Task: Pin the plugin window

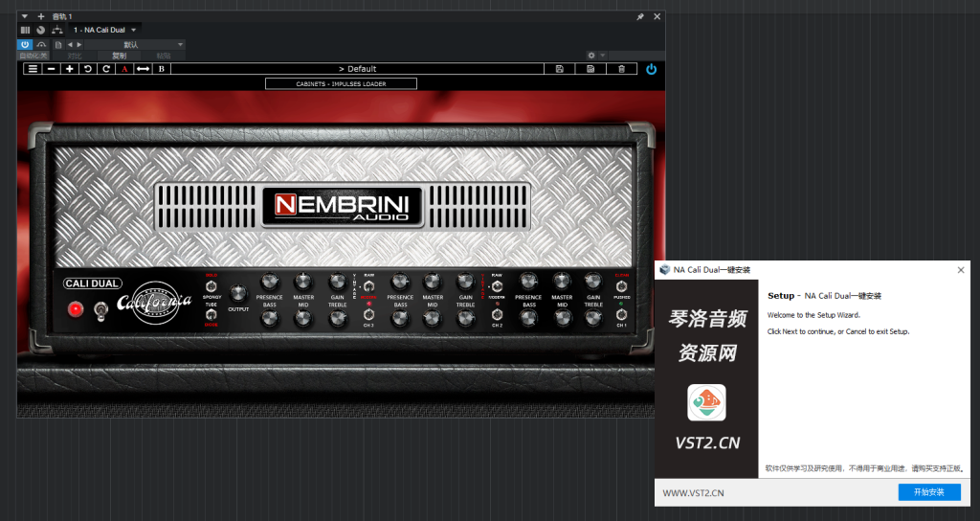Action: coord(640,16)
